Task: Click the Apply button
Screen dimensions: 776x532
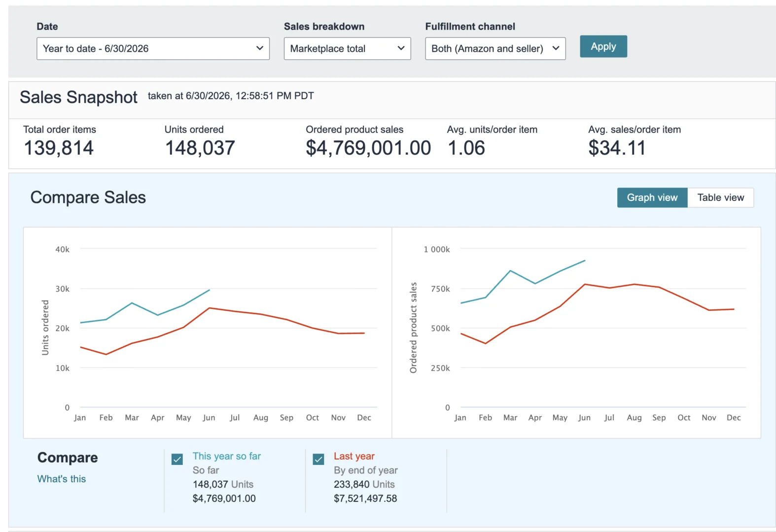Action: 603,46
